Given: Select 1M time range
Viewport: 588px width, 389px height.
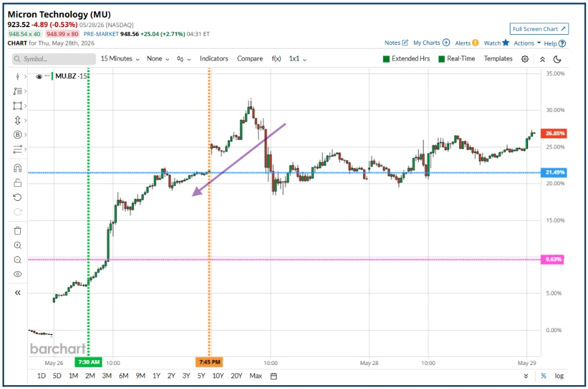Looking at the screenshot, I should (x=73, y=376).
